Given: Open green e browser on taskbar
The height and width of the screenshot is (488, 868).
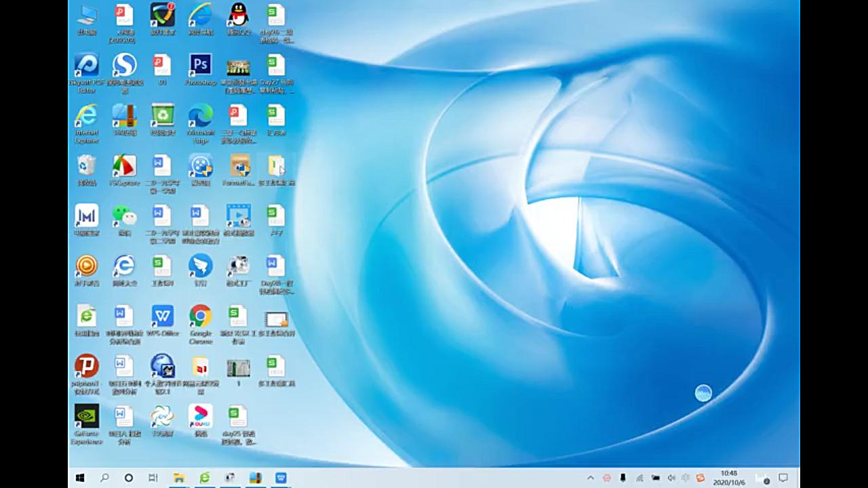Looking at the screenshot, I should click(204, 478).
